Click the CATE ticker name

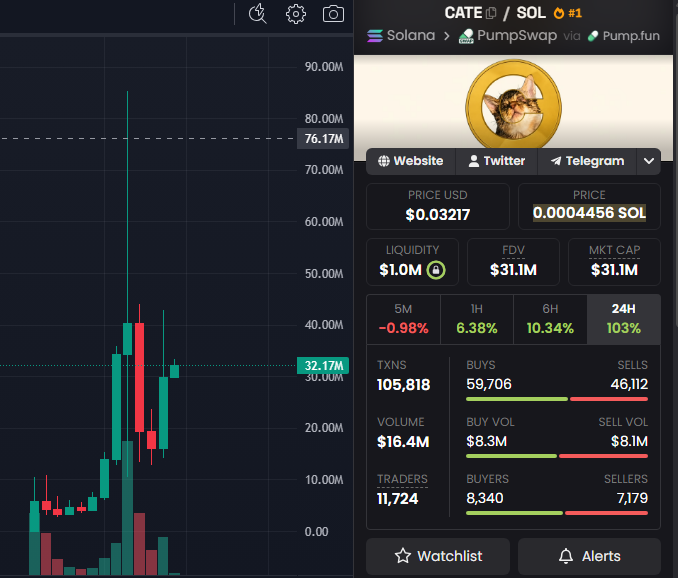pos(463,13)
